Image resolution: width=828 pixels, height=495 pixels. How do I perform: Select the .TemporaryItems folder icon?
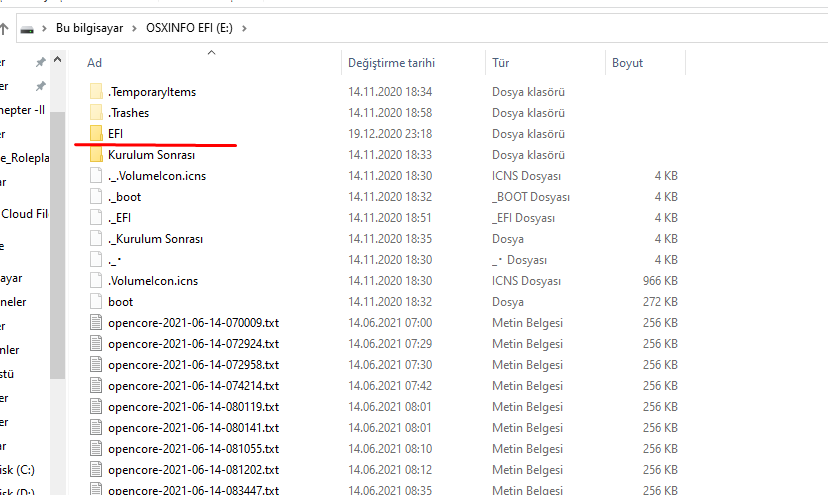[x=96, y=92]
